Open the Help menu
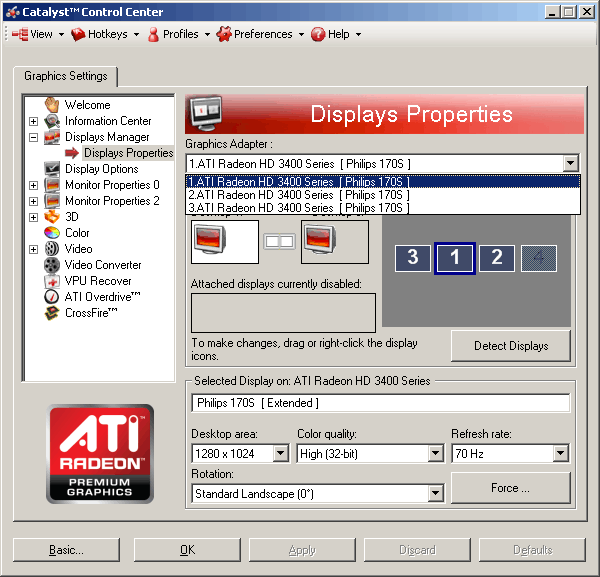Viewport: 600px width, 577px height. point(336,34)
